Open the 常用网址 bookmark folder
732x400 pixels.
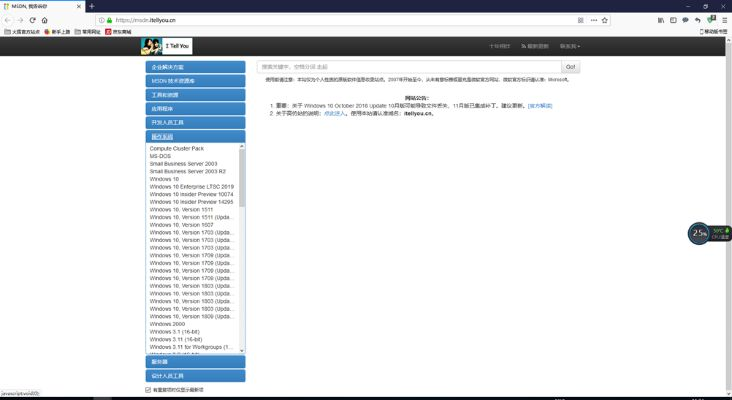[87, 32]
